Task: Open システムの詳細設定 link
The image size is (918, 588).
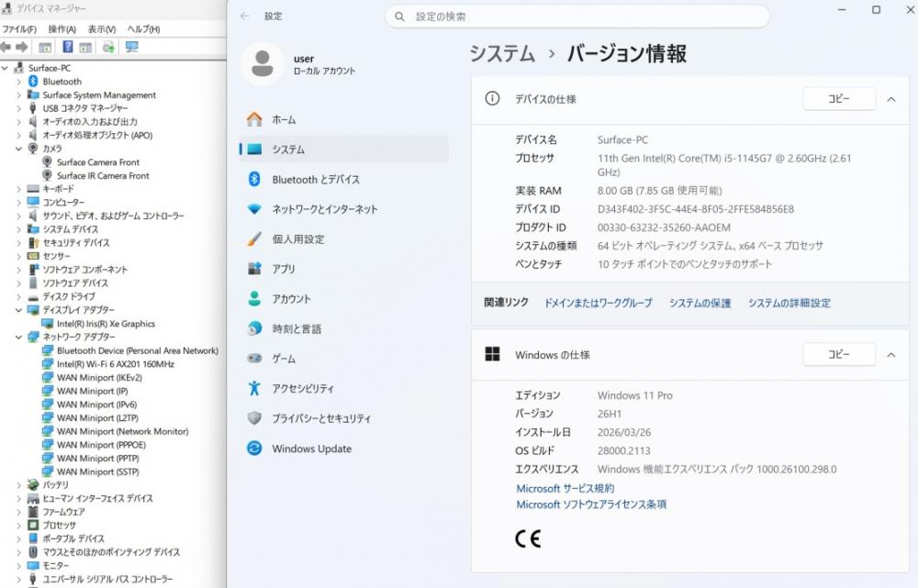Action: point(789,303)
